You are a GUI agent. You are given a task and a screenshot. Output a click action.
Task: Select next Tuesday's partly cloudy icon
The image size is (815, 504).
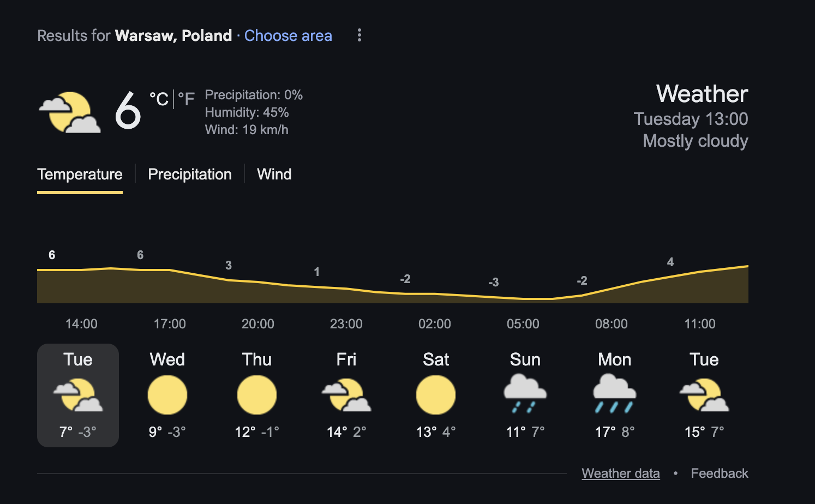[704, 395]
